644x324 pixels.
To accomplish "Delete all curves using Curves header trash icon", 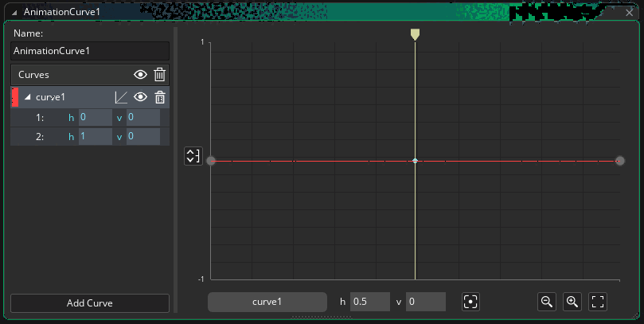I will (159, 74).
